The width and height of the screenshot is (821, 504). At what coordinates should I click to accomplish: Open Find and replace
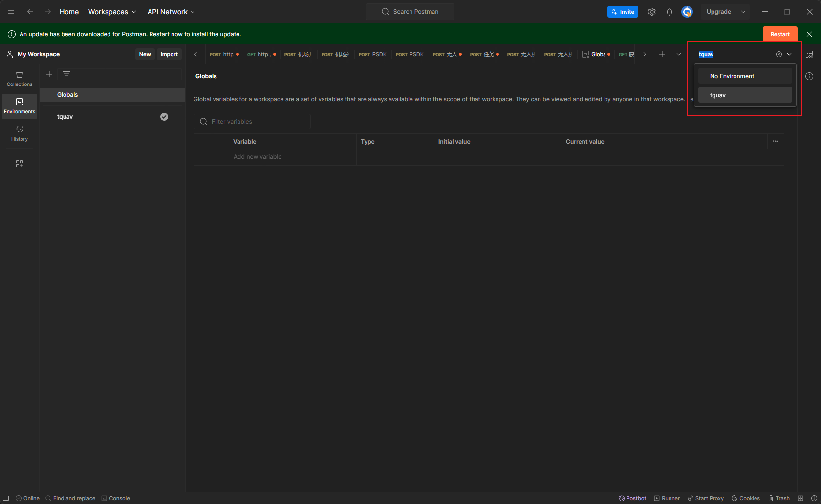[70, 498]
